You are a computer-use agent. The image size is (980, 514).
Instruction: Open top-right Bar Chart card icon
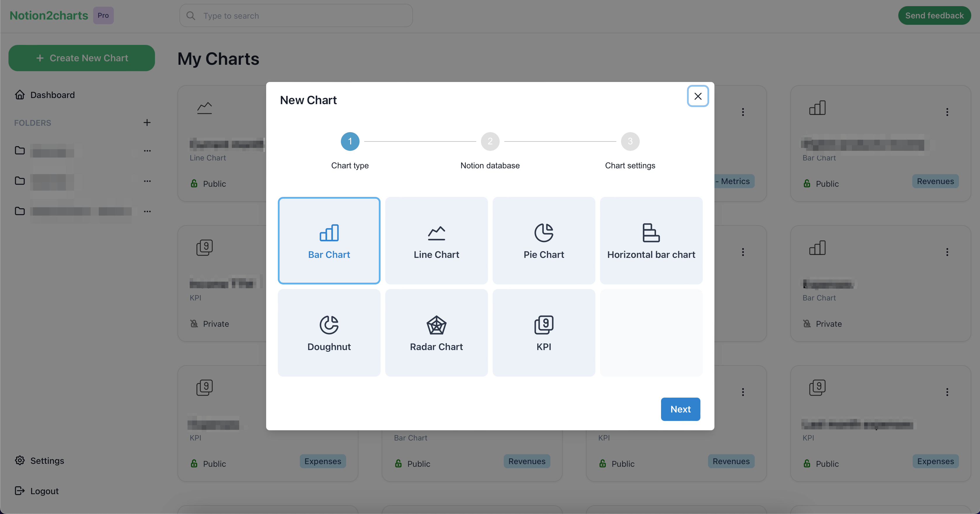(817, 108)
